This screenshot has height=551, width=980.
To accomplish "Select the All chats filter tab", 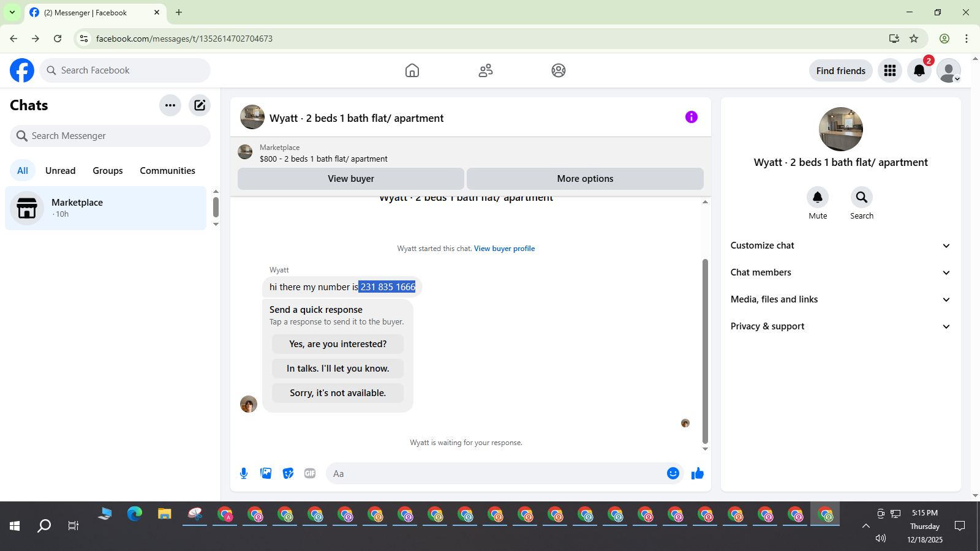I will (23, 171).
